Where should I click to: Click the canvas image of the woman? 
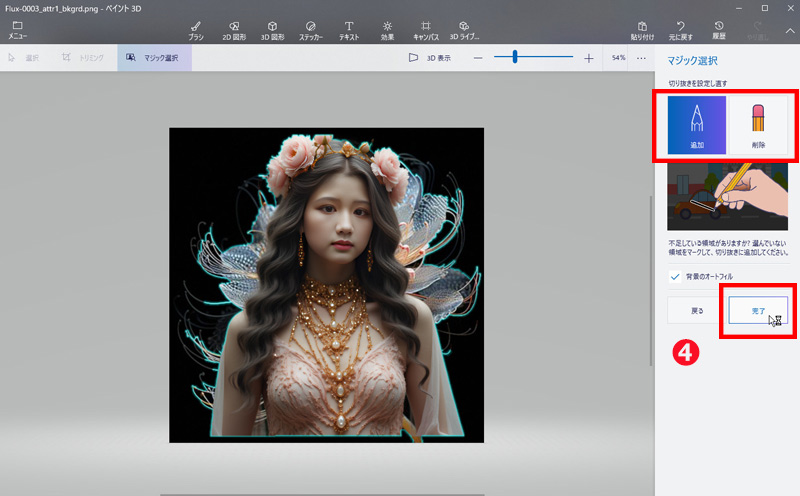tap(327, 285)
